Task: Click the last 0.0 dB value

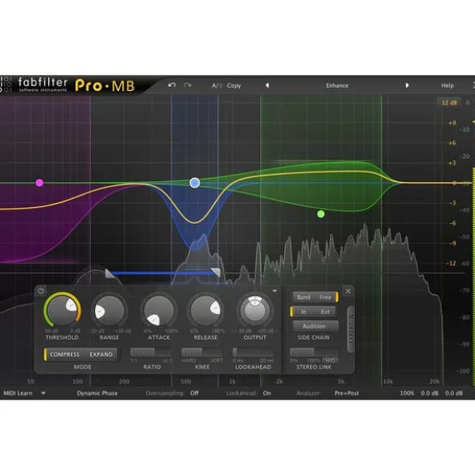Action: 454,393
